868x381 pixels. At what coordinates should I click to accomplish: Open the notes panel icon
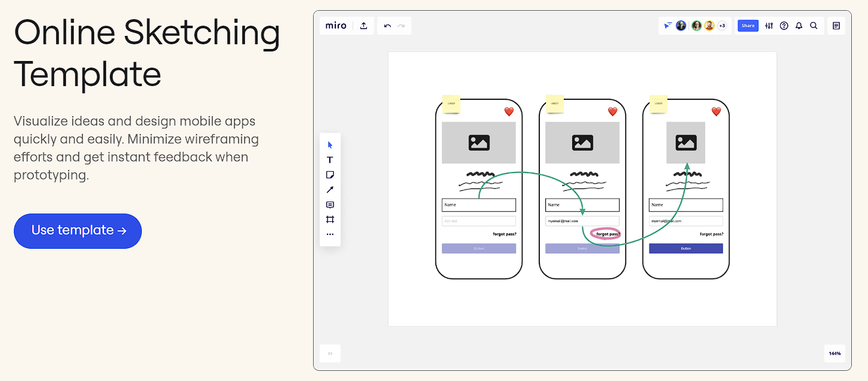tap(836, 26)
